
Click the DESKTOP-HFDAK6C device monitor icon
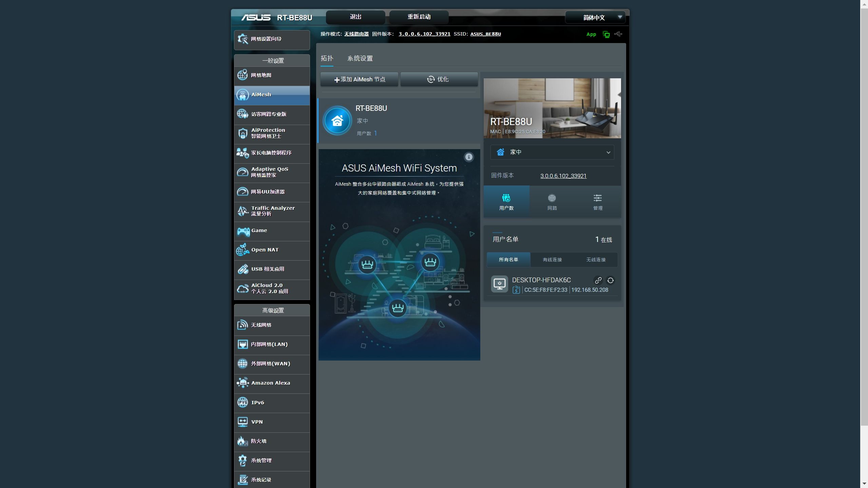(x=499, y=284)
